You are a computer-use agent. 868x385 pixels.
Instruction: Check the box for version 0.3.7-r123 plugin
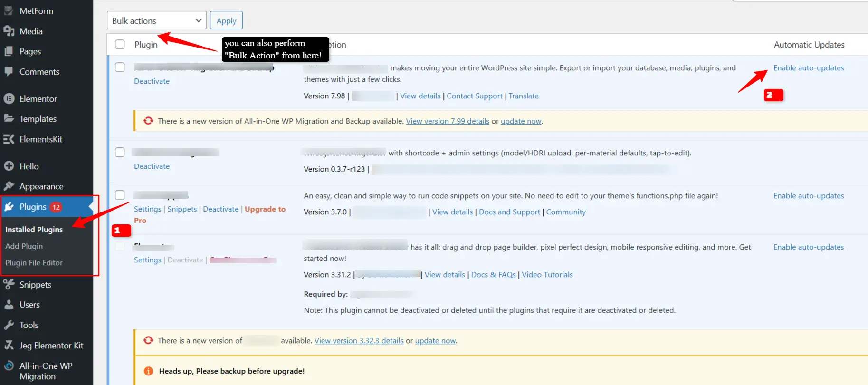point(120,152)
